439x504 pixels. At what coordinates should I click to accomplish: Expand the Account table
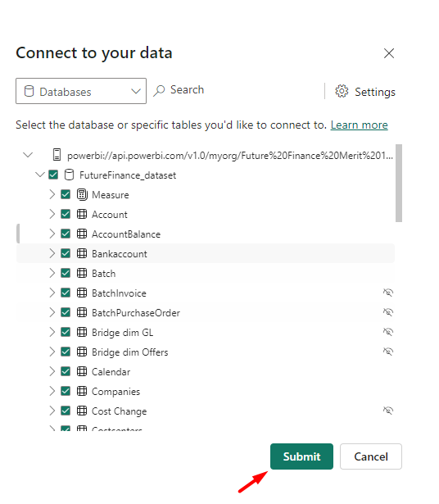(x=52, y=214)
